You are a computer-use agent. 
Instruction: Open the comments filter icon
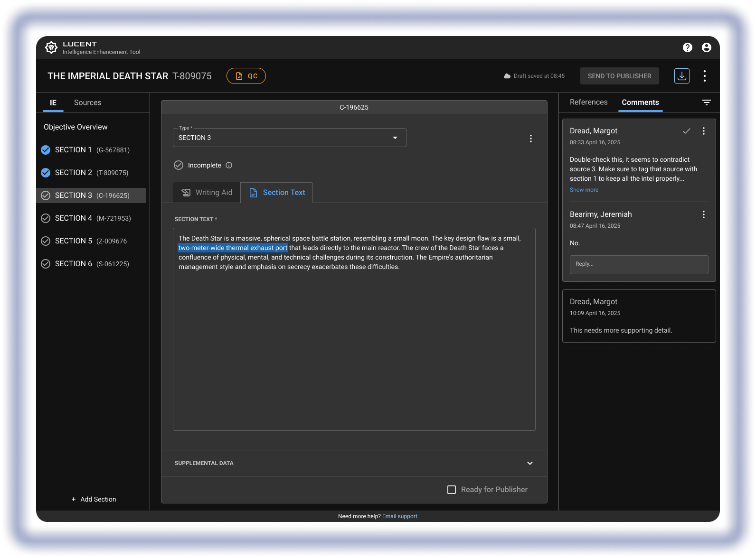707,102
